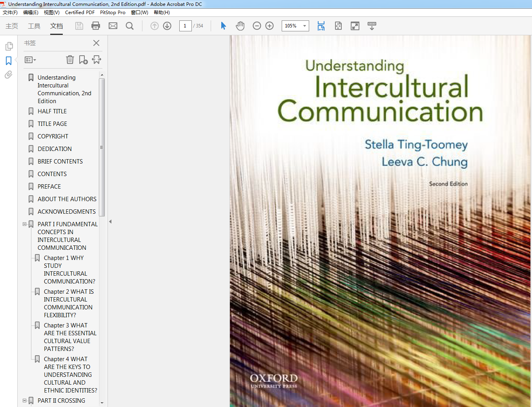Select the arrow selection tool
Image resolution: width=532 pixels, height=407 pixels.
[x=223, y=26]
